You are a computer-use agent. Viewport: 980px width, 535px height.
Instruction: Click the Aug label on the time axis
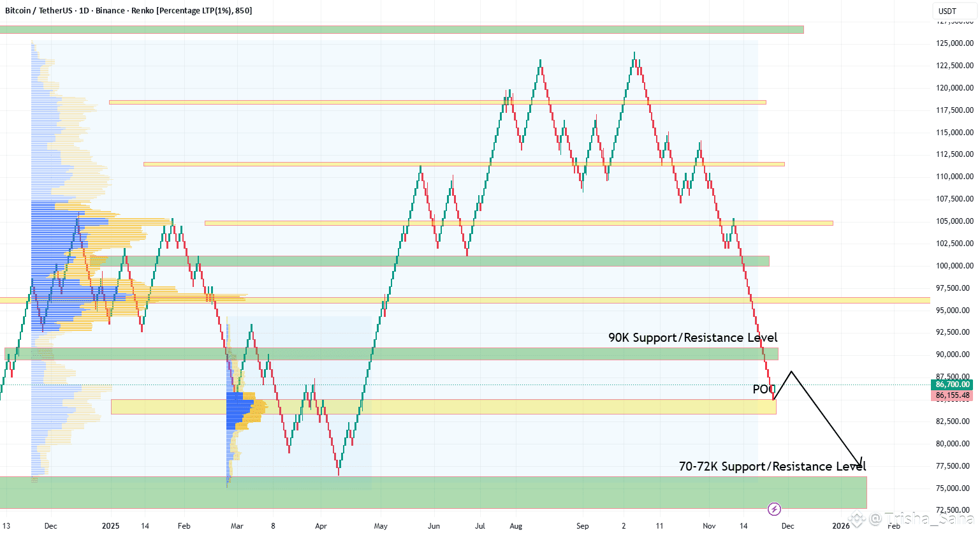pyautogui.click(x=516, y=526)
